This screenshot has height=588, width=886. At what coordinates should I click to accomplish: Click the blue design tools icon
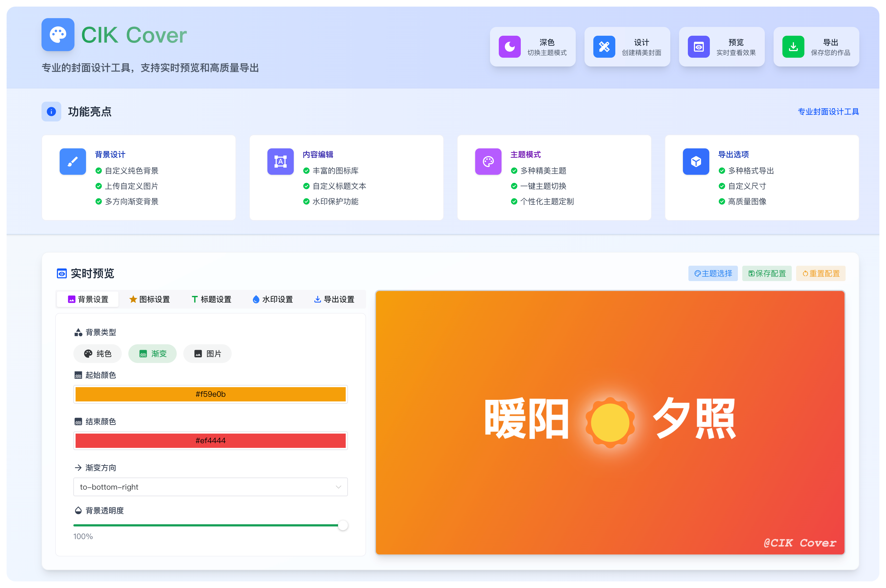point(604,46)
